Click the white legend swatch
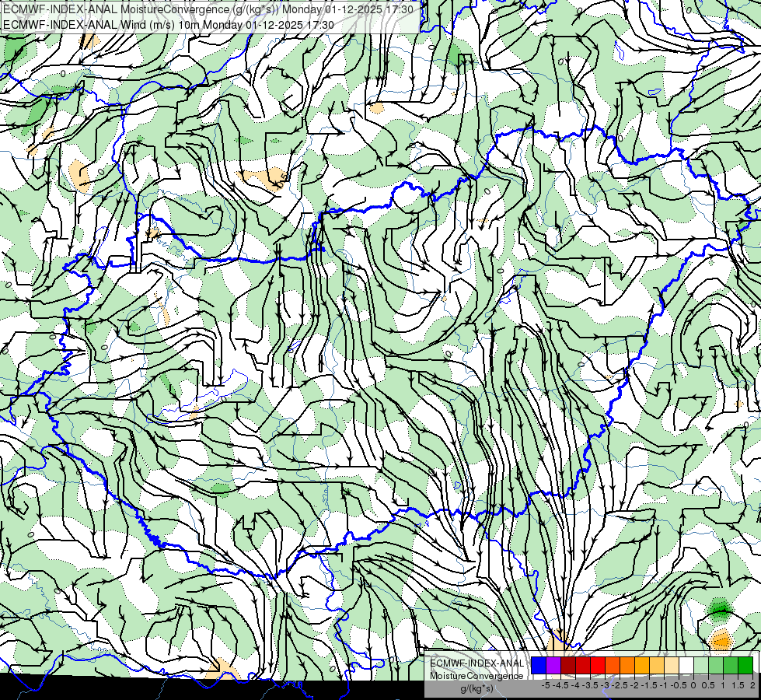 pyautogui.click(x=686, y=665)
